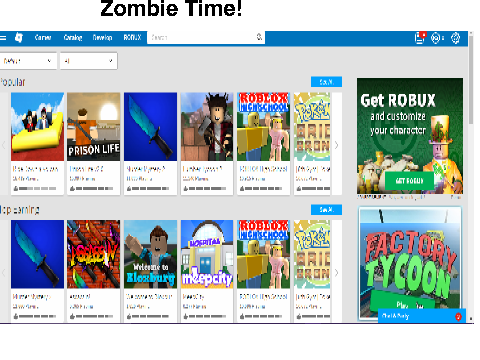Click the search magnifier icon

click(259, 37)
